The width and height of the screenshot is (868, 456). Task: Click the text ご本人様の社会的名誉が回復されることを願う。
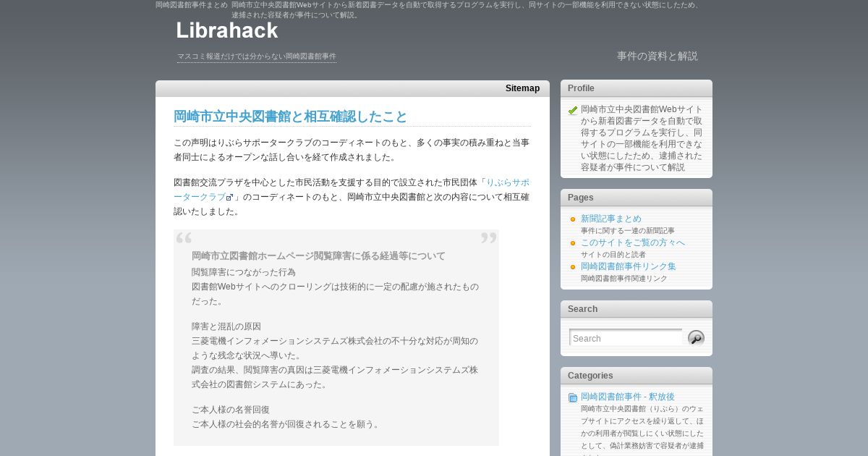pos(287,424)
